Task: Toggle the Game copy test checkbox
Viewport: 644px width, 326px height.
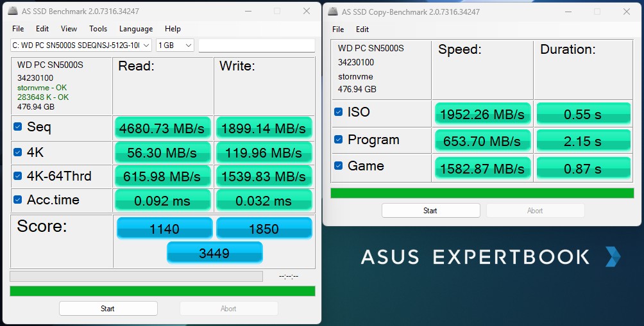Action: pyautogui.click(x=338, y=166)
